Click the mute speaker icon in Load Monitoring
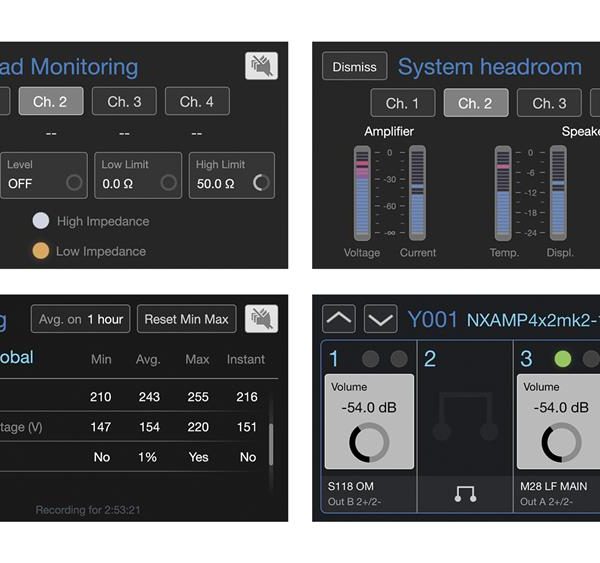The width and height of the screenshot is (600, 563). pos(261,66)
